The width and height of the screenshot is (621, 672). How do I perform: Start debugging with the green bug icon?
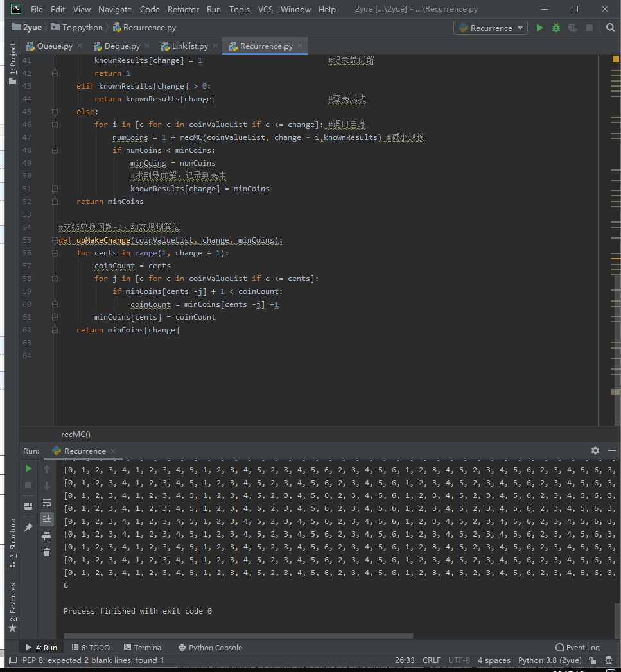(555, 28)
